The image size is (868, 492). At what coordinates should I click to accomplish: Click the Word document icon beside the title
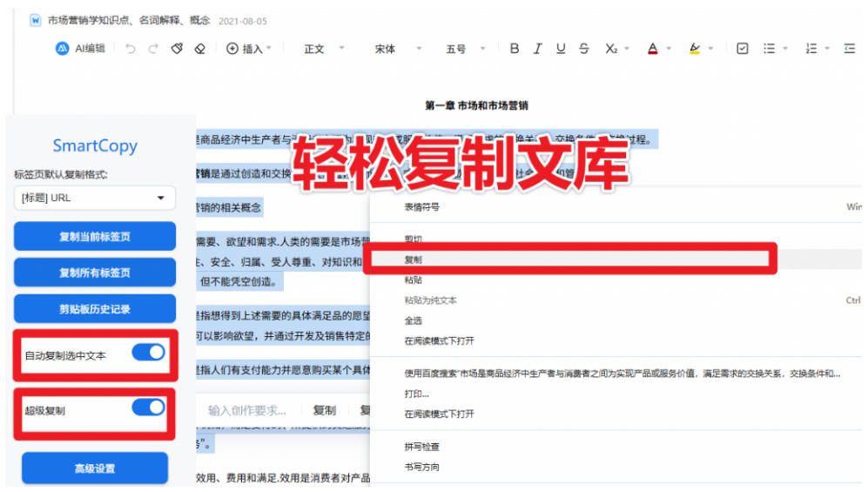pyautogui.click(x=36, y=21)
